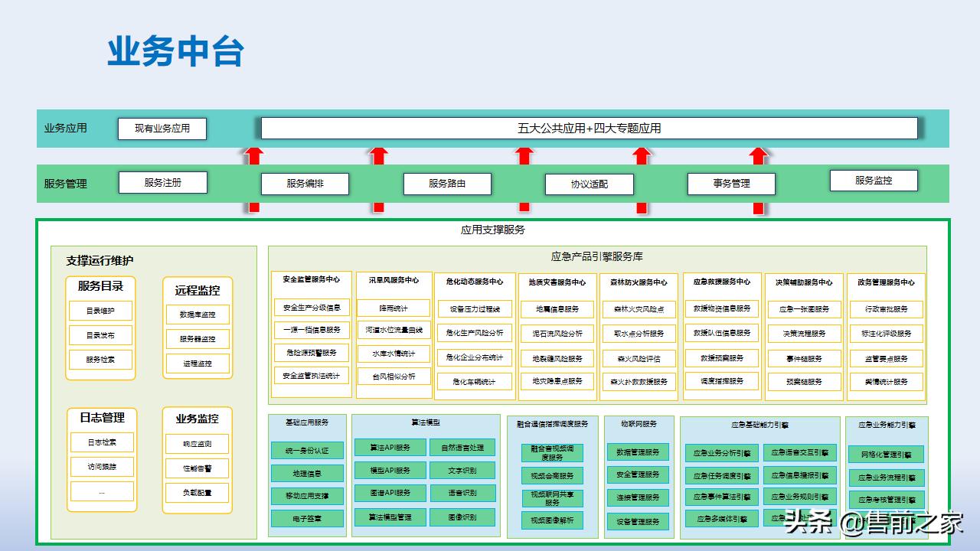
Task: Enable the 性能告警 option in 业务监控
Action: 196,468
